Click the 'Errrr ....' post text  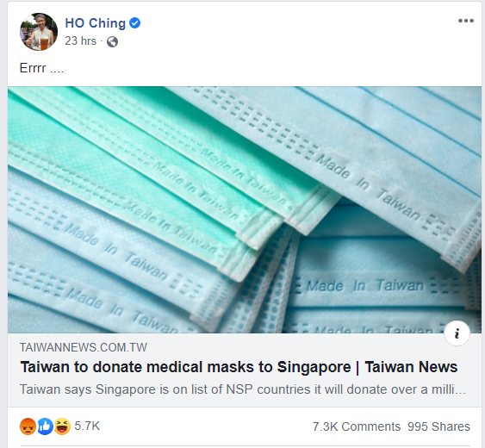[41, 68]
